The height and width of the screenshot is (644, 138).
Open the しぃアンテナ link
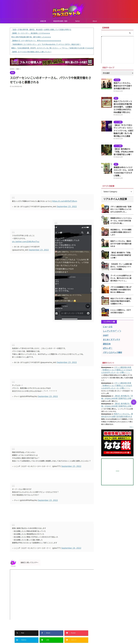[112, 331]
